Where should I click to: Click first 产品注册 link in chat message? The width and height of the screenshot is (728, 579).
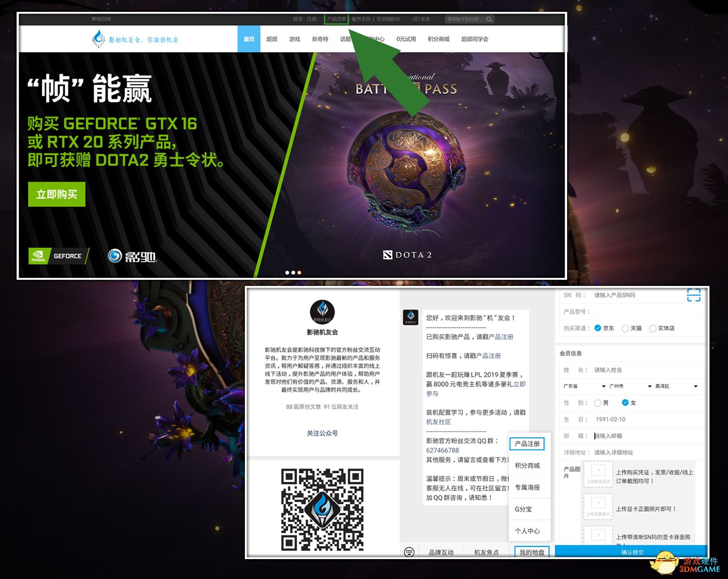pyautogui.click(x=501, y=337)
